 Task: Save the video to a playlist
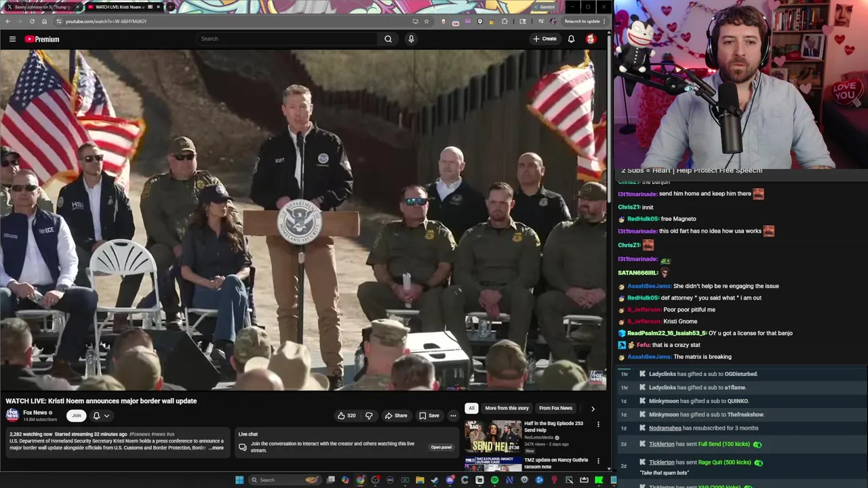coord(429,415)
